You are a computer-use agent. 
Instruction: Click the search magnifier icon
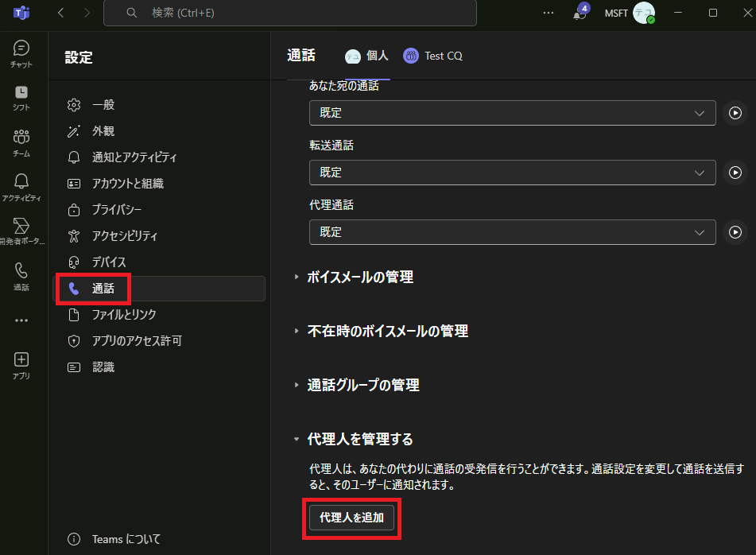click(132, 13)
